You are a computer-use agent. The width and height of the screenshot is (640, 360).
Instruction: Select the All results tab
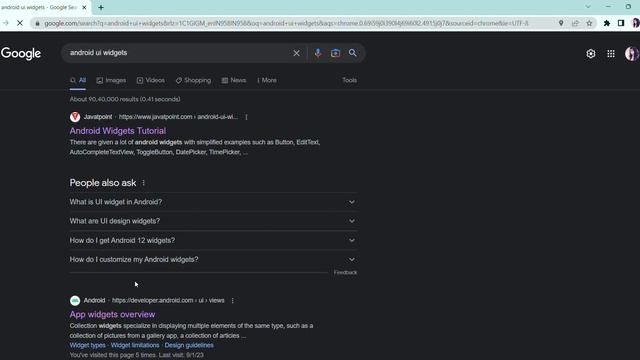(x=78, y=80)
